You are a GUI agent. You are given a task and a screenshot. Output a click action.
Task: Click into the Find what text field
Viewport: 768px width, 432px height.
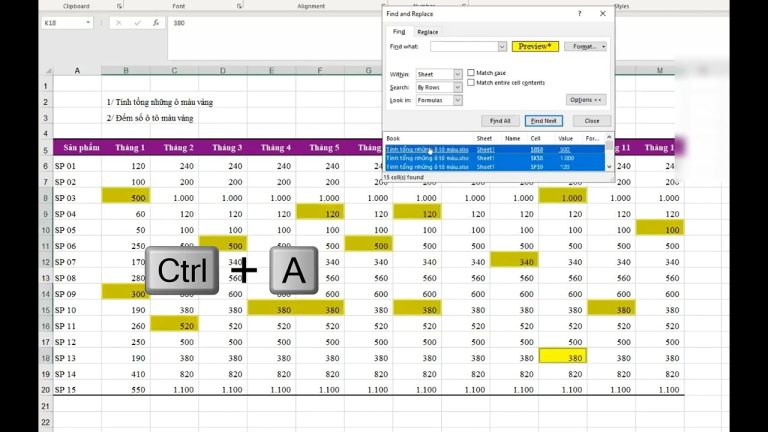tap(464, 47)
